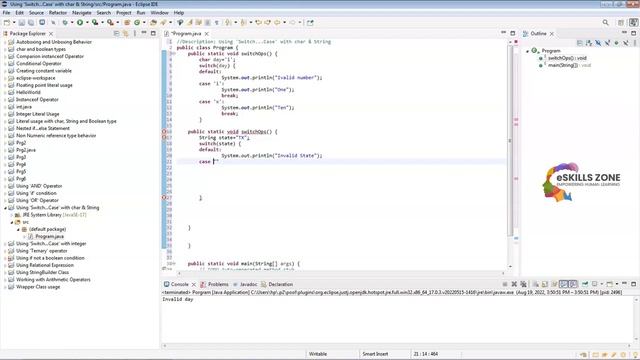
Task: Click the Smart Insert status bar entry
Action: pyautogui.click(x=375, y=354)
